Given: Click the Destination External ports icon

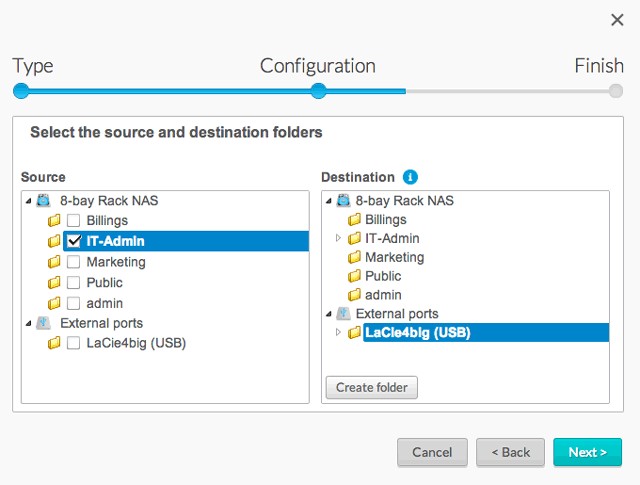Looking at the screenshot, I should 343,314.
